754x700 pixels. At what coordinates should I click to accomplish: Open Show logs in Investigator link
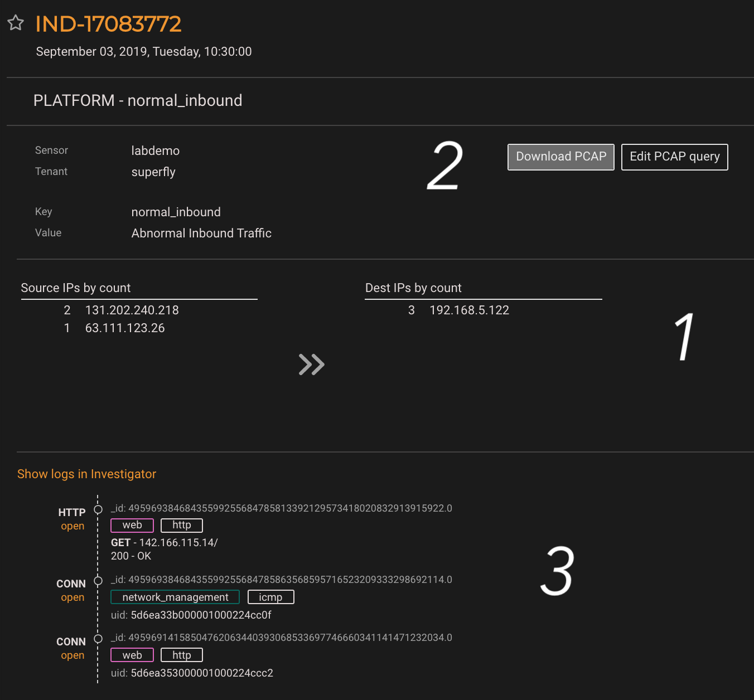(86, 474)
